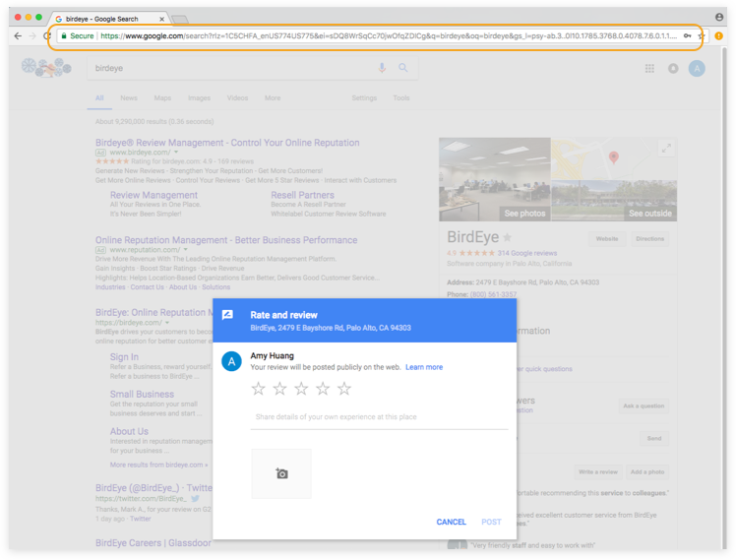Screen dimensions: 736x560
Task: Click the Write a review button
Action: 598,471
